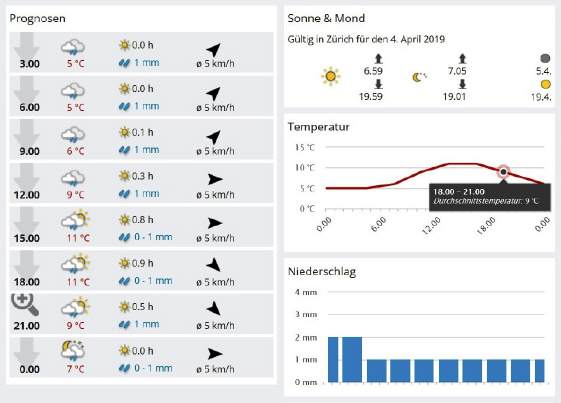Expand the 0.00 forecast row arrow

click(x=26, y=351)
